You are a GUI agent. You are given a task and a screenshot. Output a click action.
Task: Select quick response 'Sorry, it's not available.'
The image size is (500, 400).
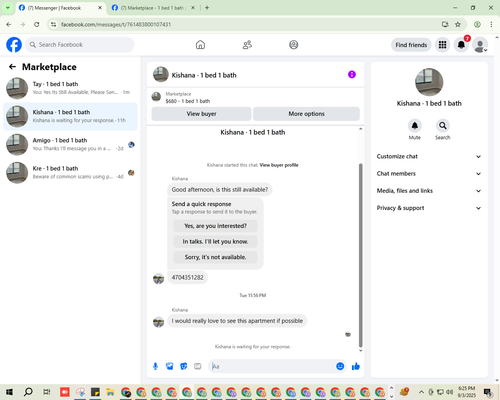[215, 257]
